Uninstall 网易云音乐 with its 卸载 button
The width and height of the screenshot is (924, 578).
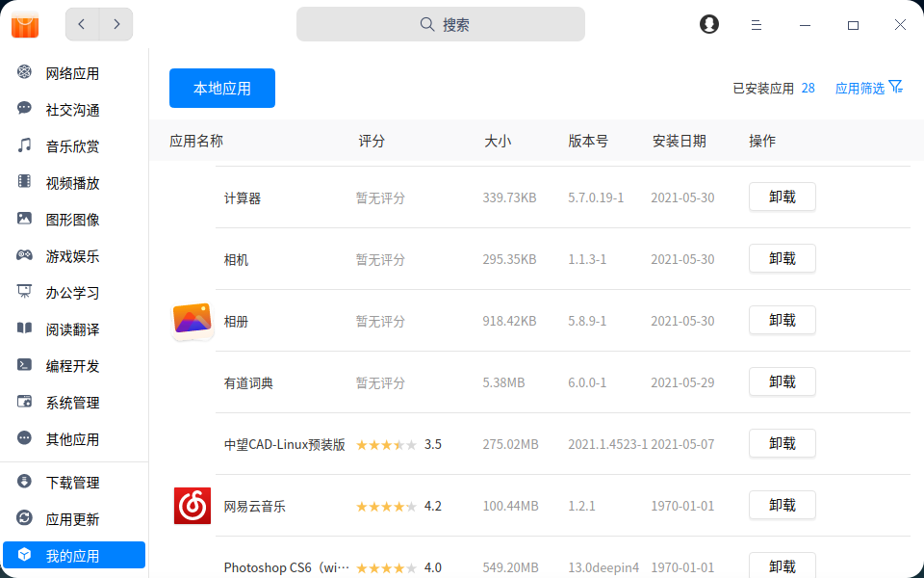pyautogui.click(x=782, y=505)
